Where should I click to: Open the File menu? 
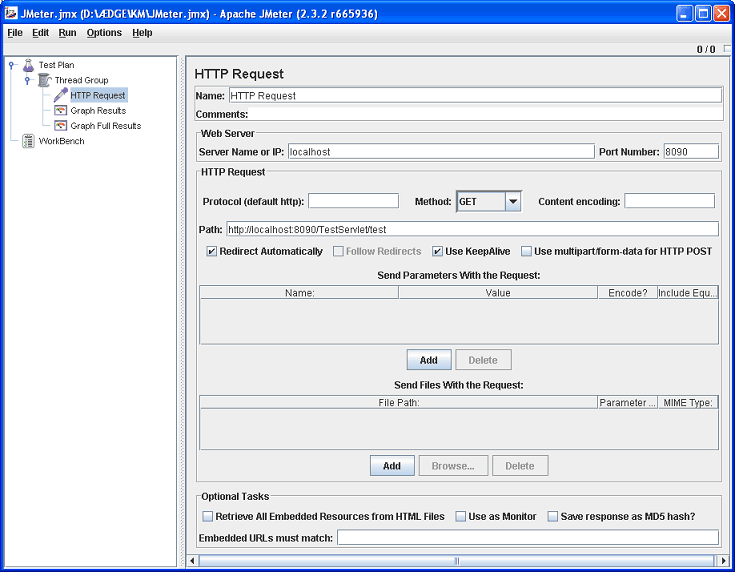[15, 33]
